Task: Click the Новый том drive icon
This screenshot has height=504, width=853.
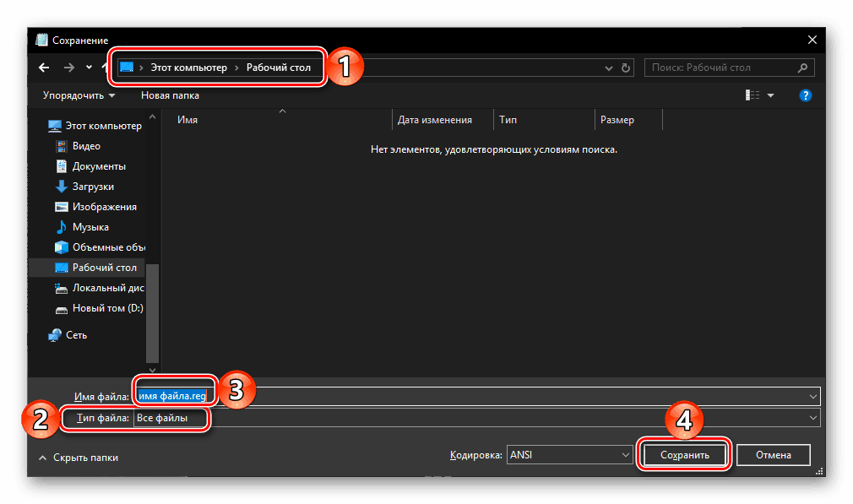Action: pyautogui.click(x=62, y=309)
